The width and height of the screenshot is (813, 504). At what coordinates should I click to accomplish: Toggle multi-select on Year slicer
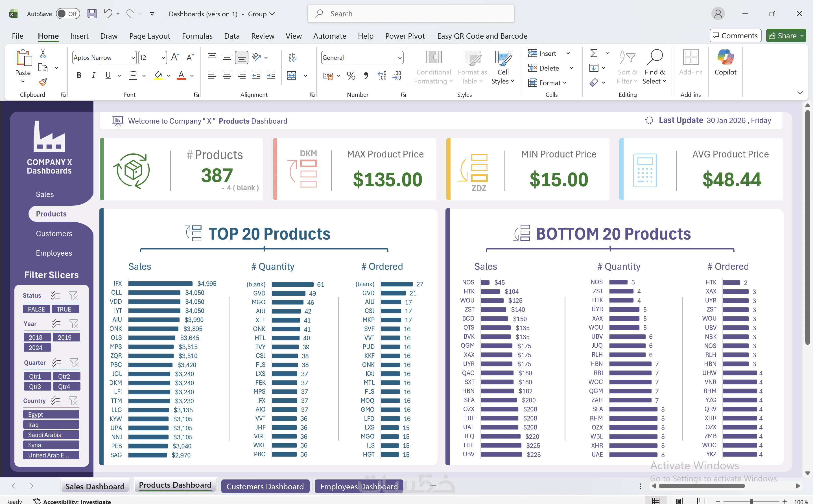[x=56, y=324]
